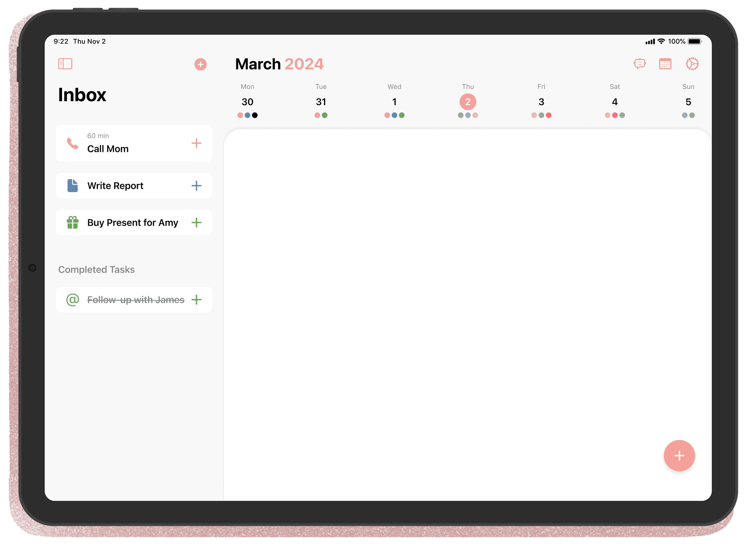Viewport: 756px width, 544px height.
Task: Reopen the Follow-up with James completed task
Action: pos(135,300)
